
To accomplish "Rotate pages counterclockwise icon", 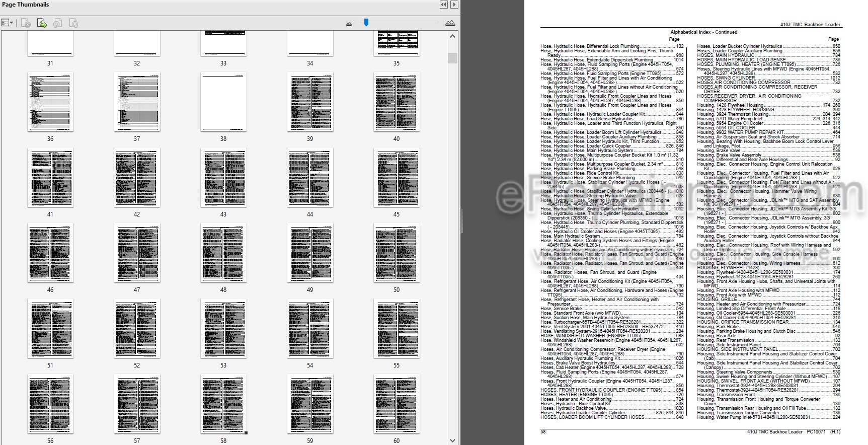I will pos(57,23).
